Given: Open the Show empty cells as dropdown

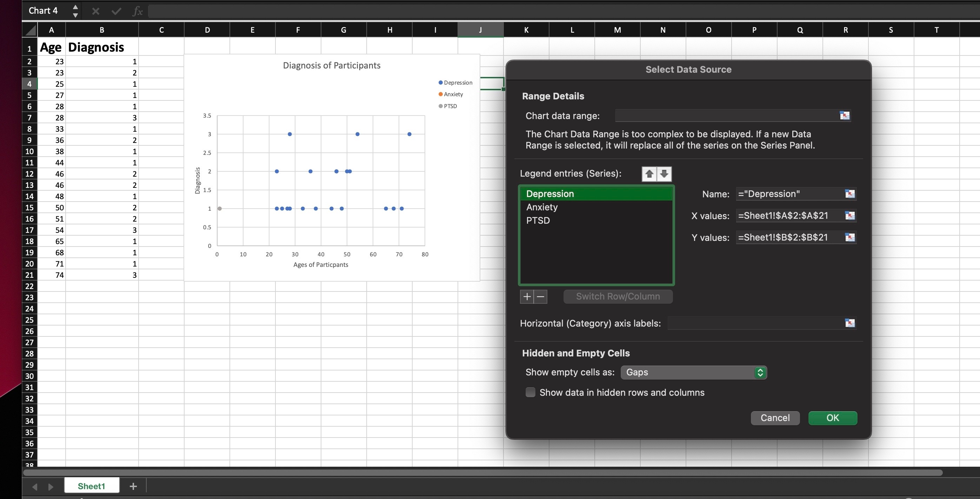Looking at the screenshot, I should point(693,372).
